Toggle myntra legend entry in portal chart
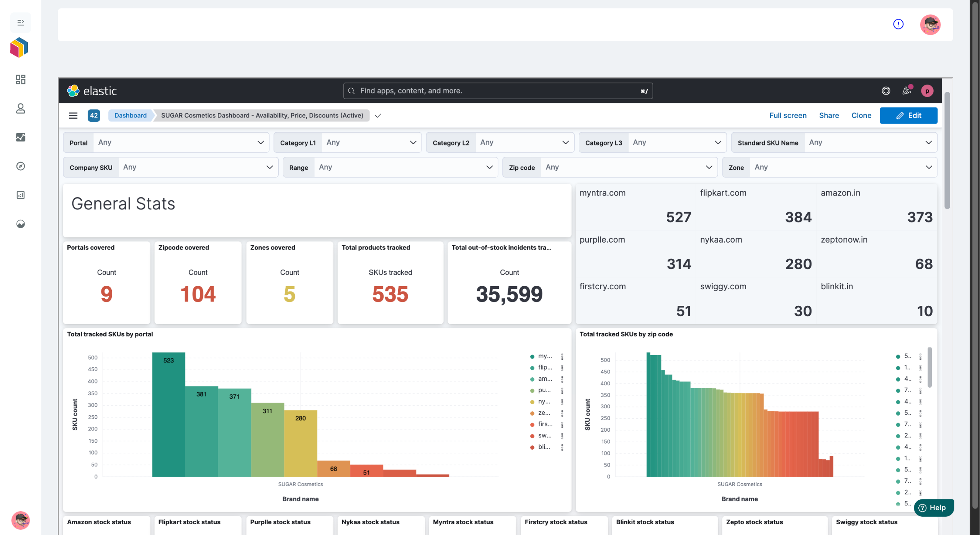 pyautogui.click(x=541, y=356)
